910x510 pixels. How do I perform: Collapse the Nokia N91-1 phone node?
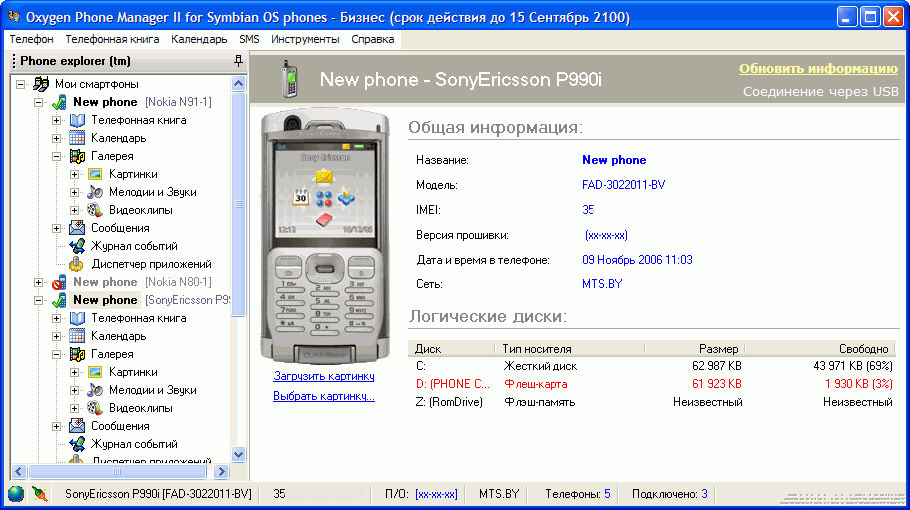[39, 103]
